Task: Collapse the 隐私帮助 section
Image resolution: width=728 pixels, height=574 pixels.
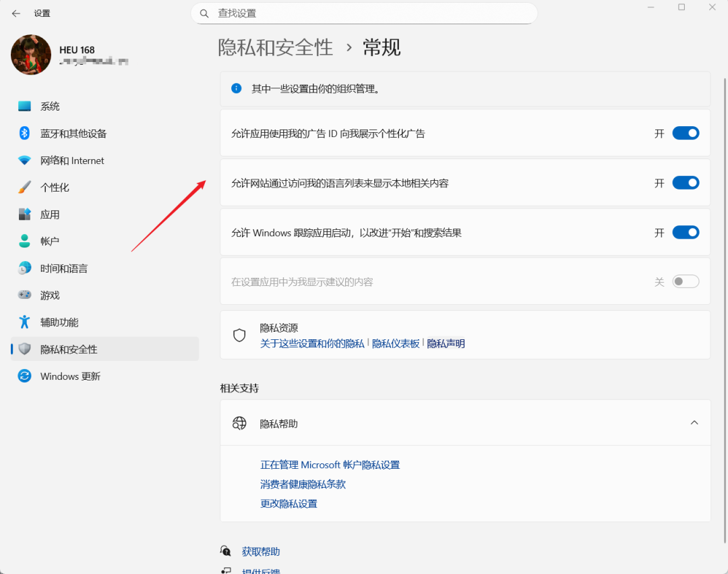Action: 694,422
